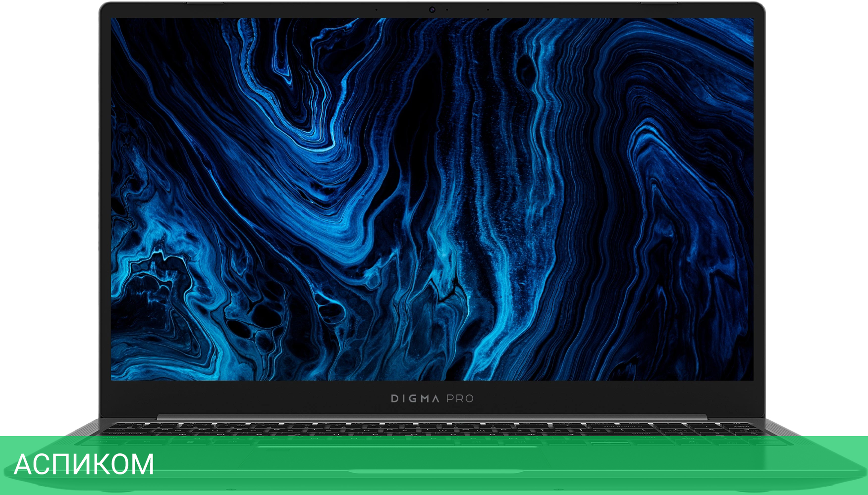Click the microphone hole left of webcam
Viewport: 868px width, 495px height.
click(377, 9)
